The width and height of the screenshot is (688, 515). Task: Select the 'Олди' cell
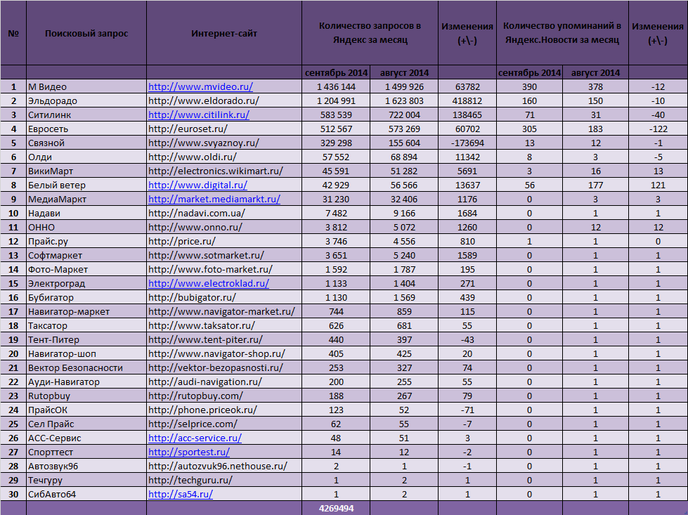click(x=86, y=157)
